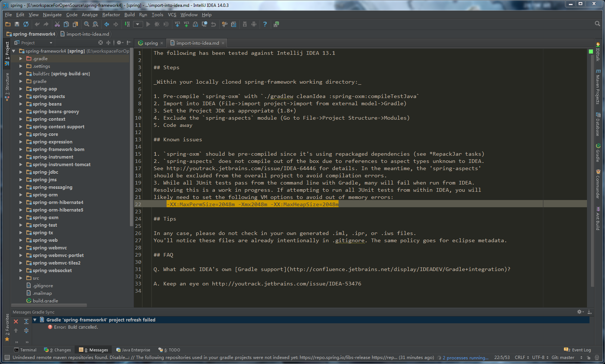The width and height of the screenshot is (605, 364).
Task: Click the Run play icon
Action: 148,24
